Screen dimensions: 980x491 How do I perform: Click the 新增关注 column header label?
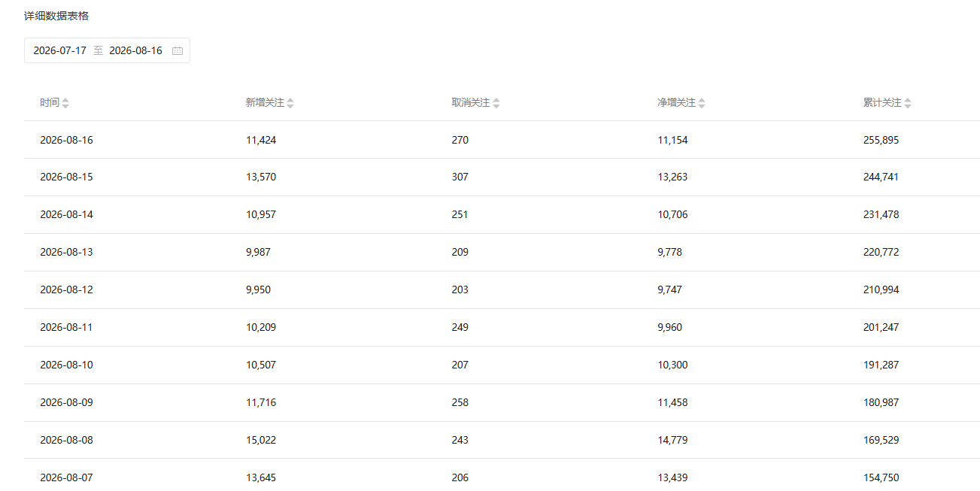tap(265, 102)
